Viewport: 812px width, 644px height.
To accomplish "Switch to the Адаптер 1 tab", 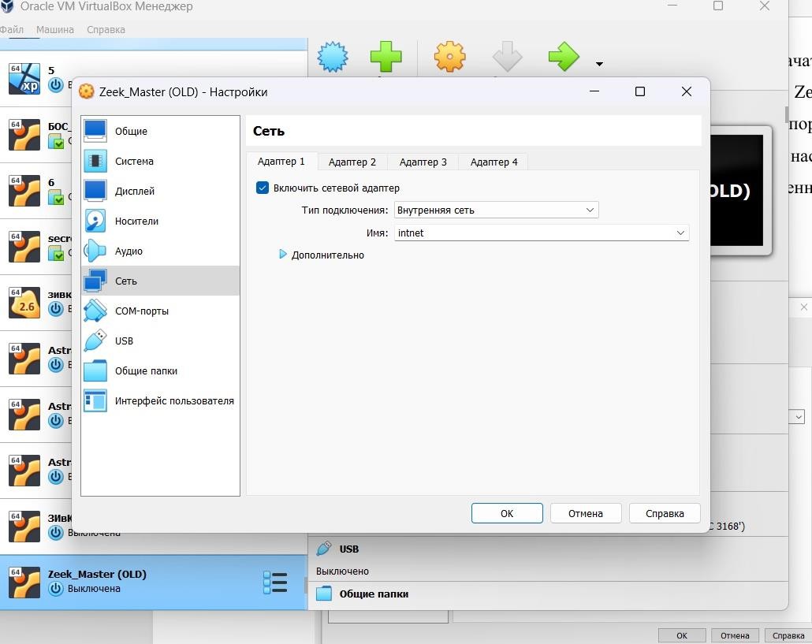I will click(281, 162).
